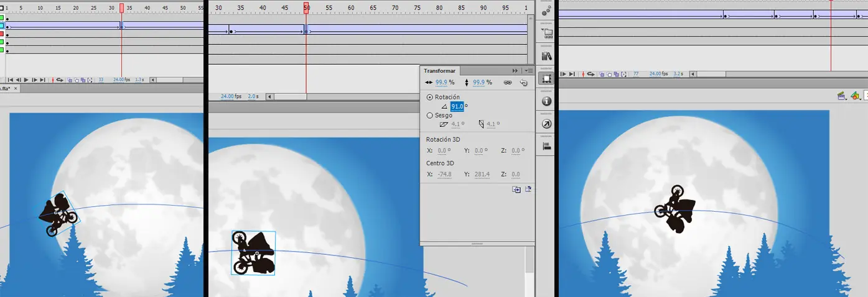Viewport: 868px width, 297px height.
Task: Toggle all layers outline header icon
Action: point(1,8)
